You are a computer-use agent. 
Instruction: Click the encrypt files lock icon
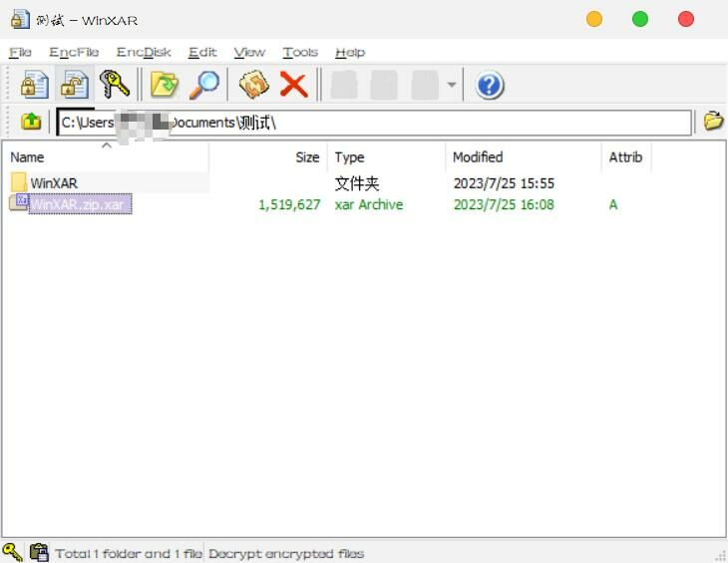click(35, 85)
